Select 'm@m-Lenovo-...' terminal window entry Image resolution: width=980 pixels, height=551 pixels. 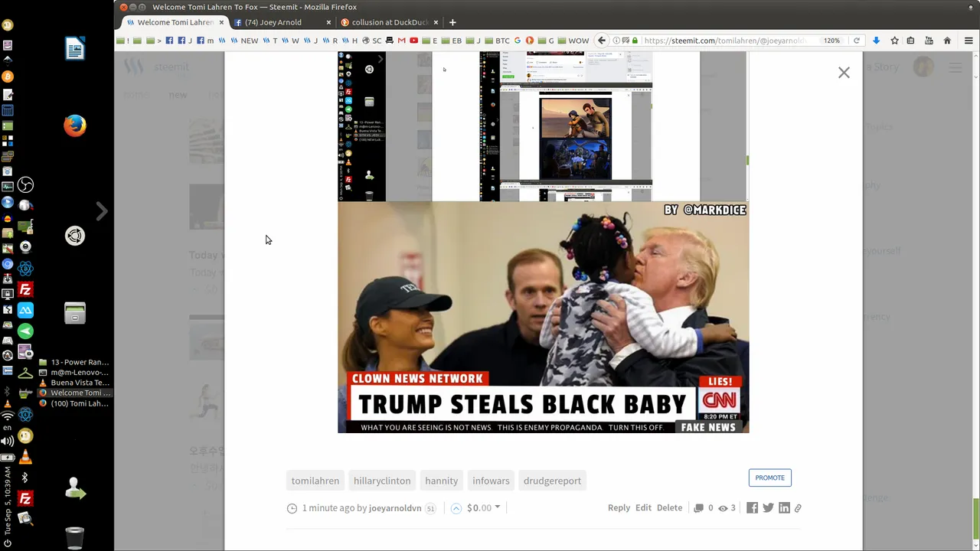(x=74, y=372)
